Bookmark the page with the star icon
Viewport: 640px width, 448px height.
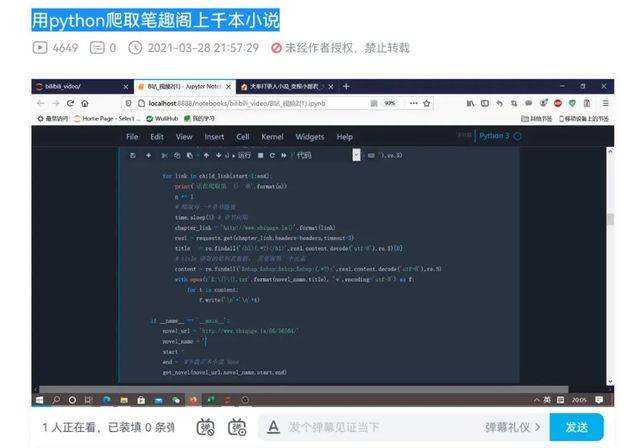pyautogui.click(x=427, y=103)
